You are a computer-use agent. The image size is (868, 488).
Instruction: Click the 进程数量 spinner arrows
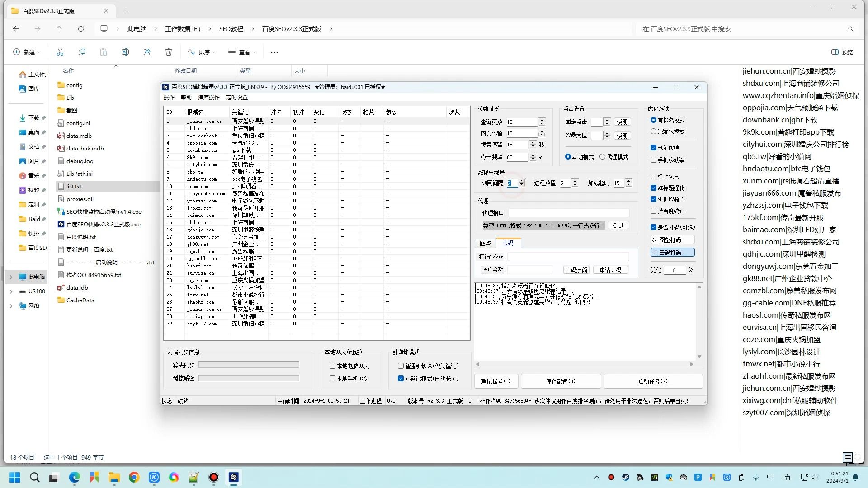coord(575,183)
